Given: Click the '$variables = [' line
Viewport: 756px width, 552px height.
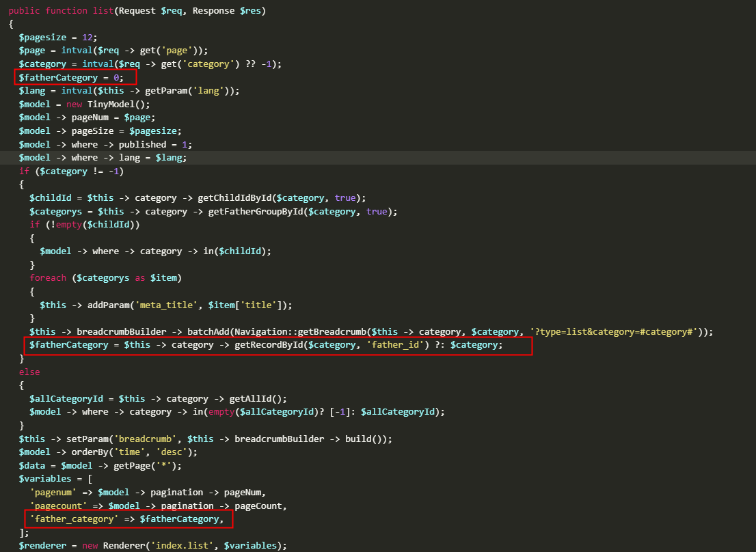Looking at the screenshot, I should [x=55, y=479].
